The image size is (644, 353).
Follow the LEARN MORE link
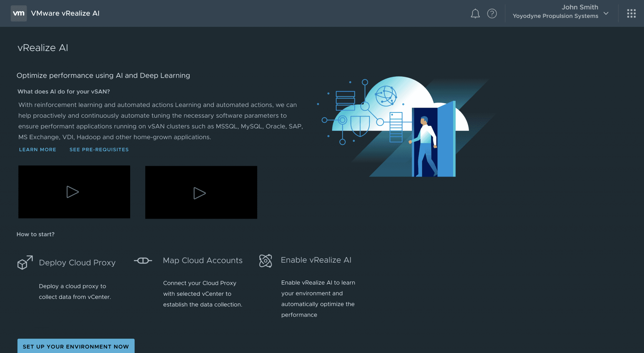click(37, 150)
